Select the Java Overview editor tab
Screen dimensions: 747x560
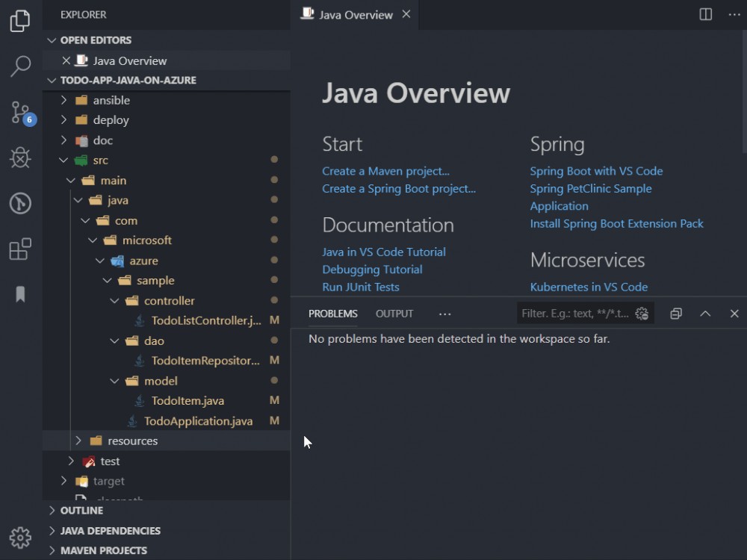(353, 14)
